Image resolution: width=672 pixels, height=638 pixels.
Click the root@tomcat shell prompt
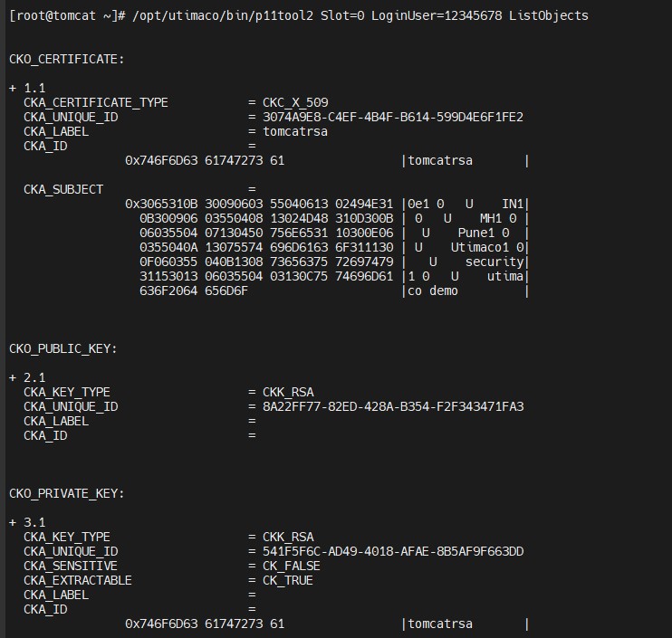67,16
